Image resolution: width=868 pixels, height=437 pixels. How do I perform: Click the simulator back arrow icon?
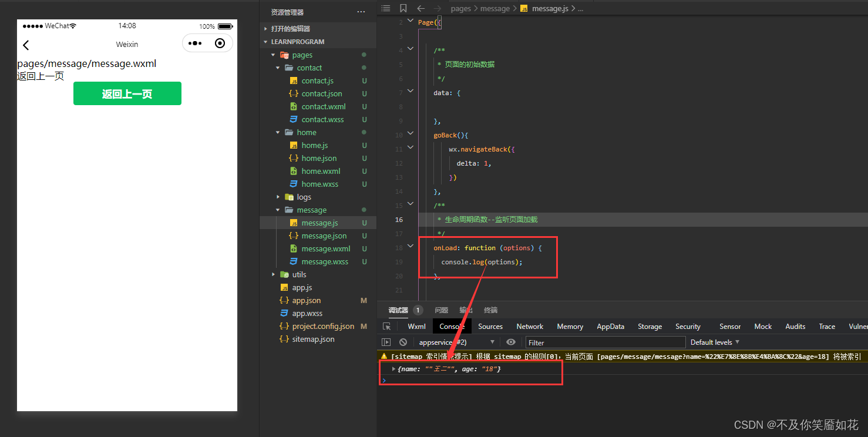(x=26, y=45)
